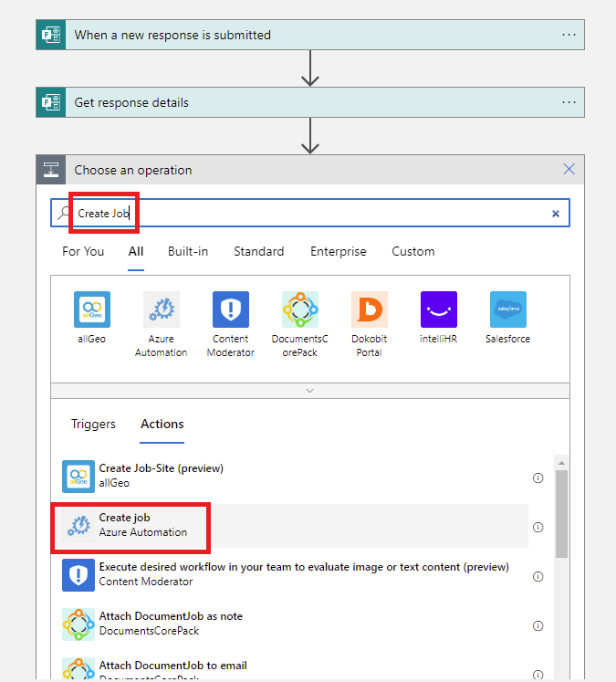The width and height of the screenshot is (616, 682).
Task: Expand the connectors list chevron
Action: point(310,391)
